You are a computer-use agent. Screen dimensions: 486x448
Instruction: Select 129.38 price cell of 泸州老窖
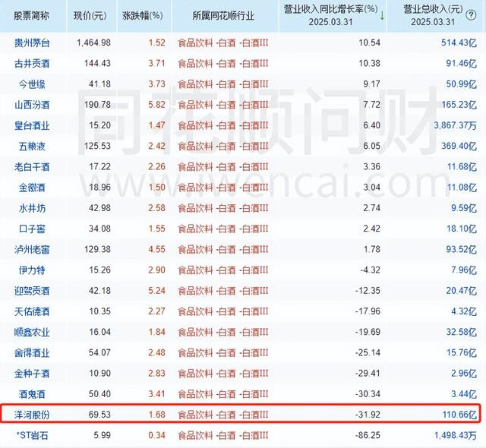click(97, 249)
